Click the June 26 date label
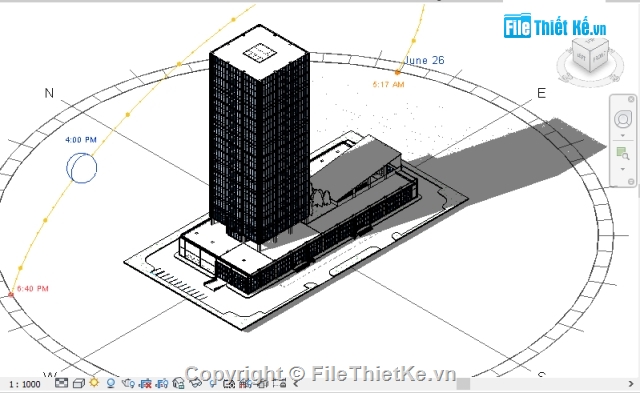The image size is (640, 393). [424, 60]
